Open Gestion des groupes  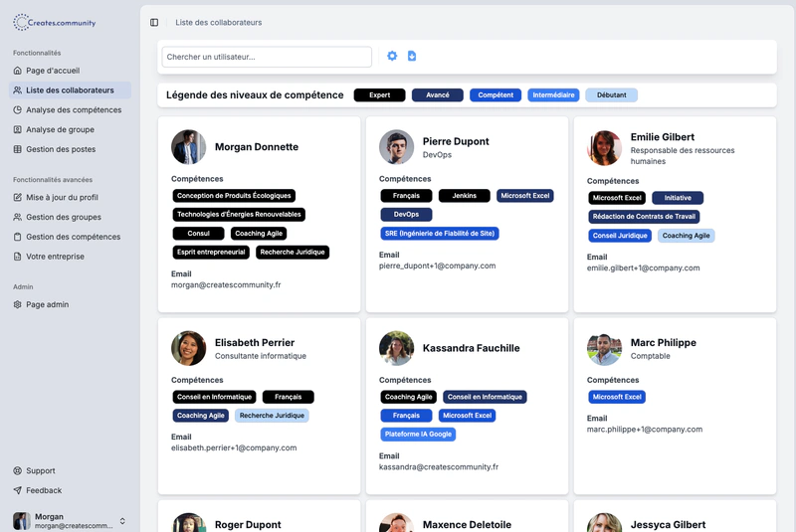point(63,217)
